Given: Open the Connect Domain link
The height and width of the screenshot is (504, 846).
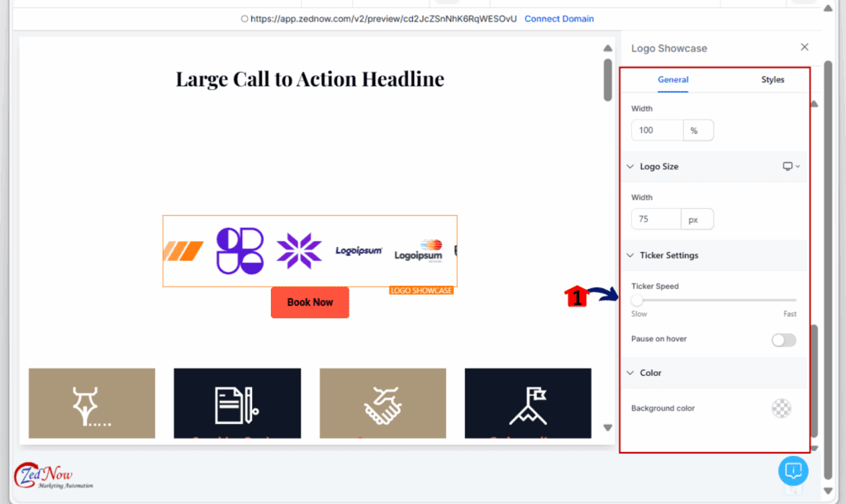Looking at the screenshot, I should point(559,18).
